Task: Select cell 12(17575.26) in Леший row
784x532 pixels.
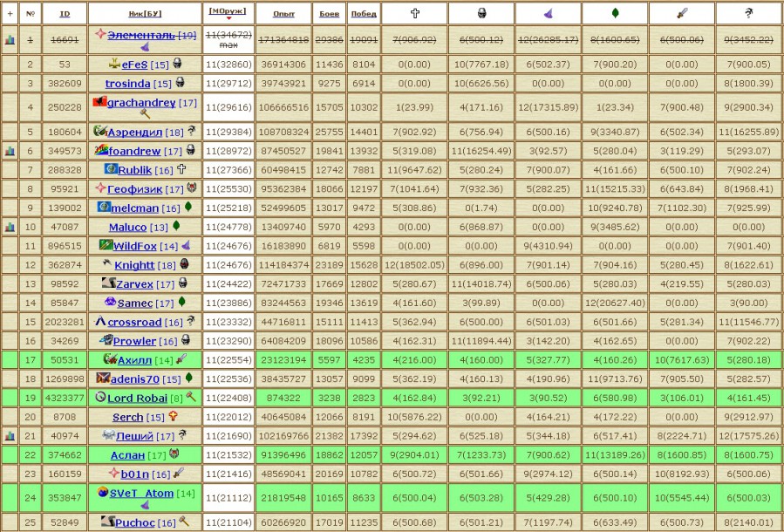Action: pos(749,436)
